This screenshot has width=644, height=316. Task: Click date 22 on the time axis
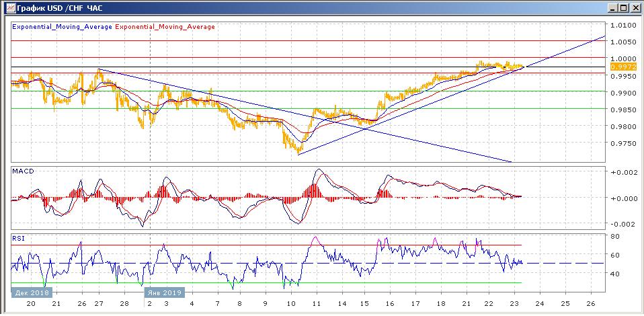[489, 304]
